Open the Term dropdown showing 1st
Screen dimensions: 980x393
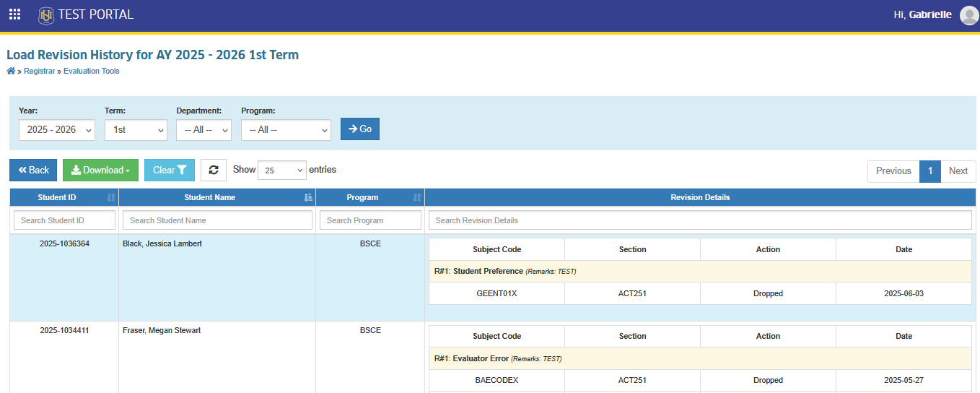(x=136, y=129)
